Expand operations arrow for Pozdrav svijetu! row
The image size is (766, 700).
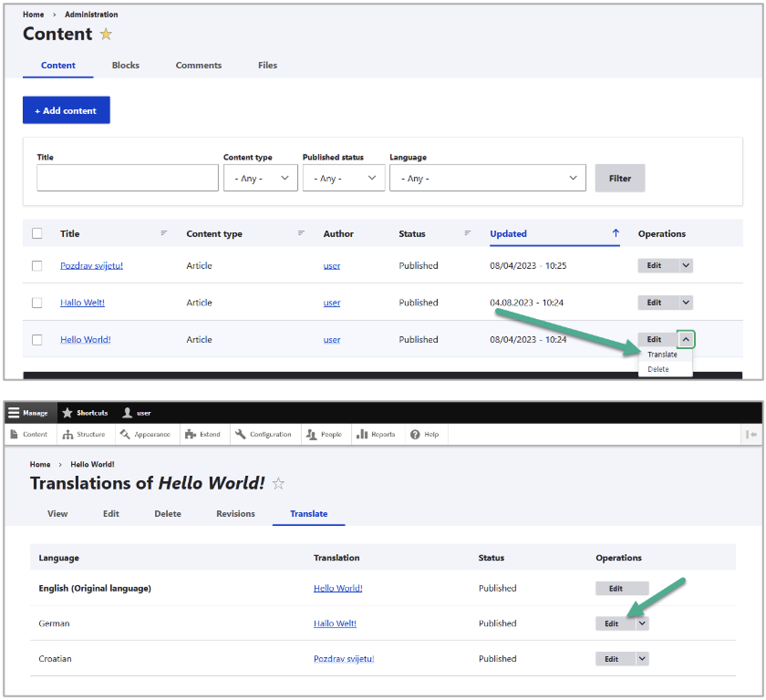686,265
